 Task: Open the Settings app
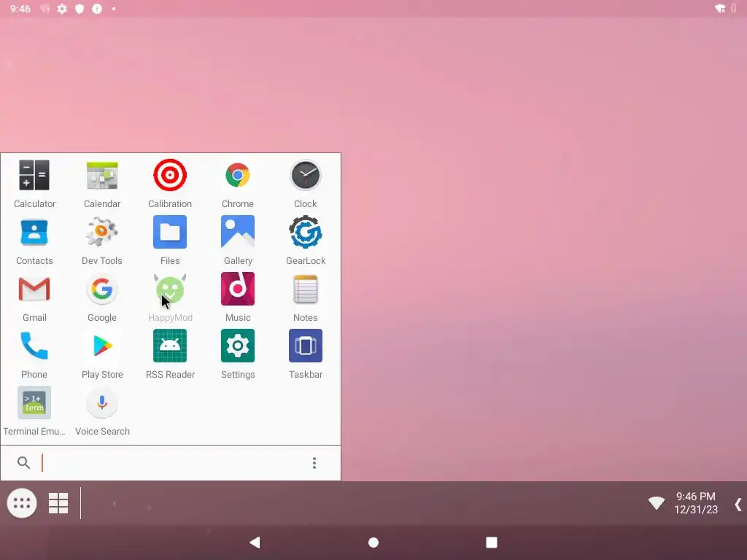238,354
